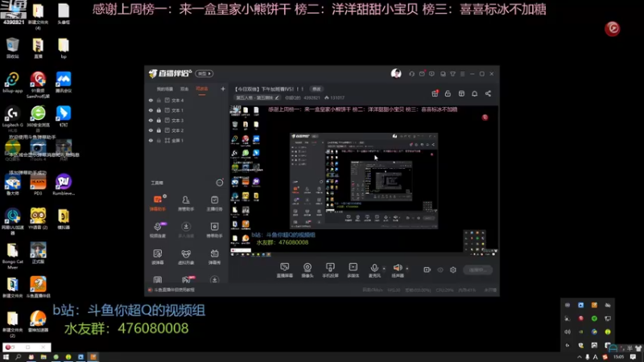Open toolbox manager round icon beside 工具箱
644x362 pixels.
click(220, 183)
